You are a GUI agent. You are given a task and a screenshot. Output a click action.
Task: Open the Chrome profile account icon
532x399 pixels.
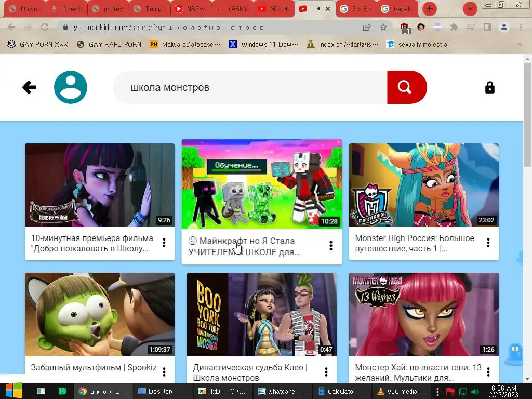pyautogui.click(x=504, y=27)
